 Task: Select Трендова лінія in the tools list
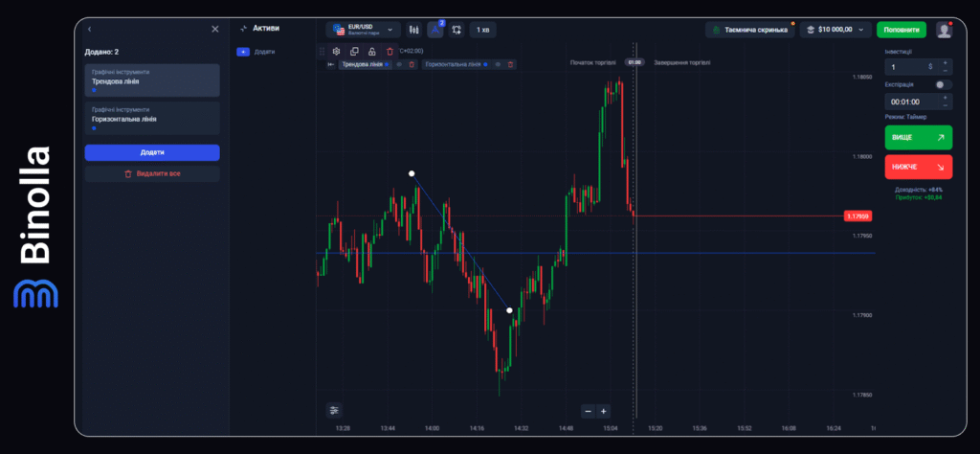(152, 80)
